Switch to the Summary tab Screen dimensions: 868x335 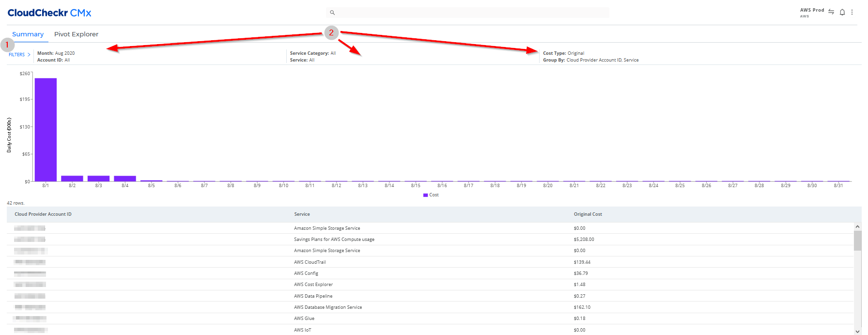click(x=28, y=34)
